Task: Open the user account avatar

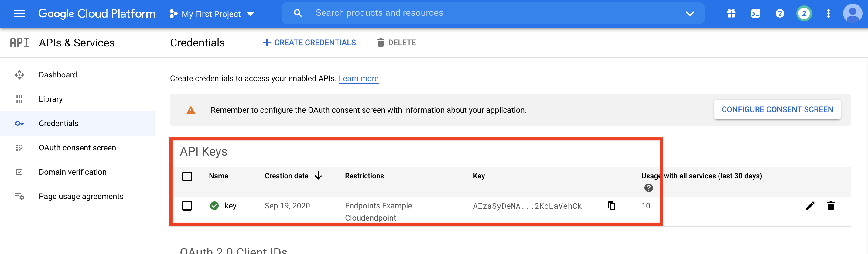Action: pos(853,13)
